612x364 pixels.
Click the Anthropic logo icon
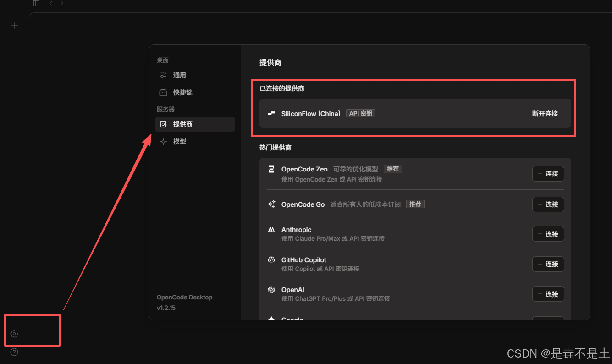click(271, 230)
